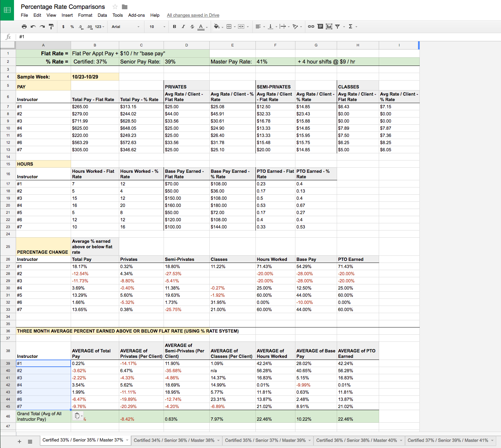
Task: Redo the last action
Action: [42, 27]
